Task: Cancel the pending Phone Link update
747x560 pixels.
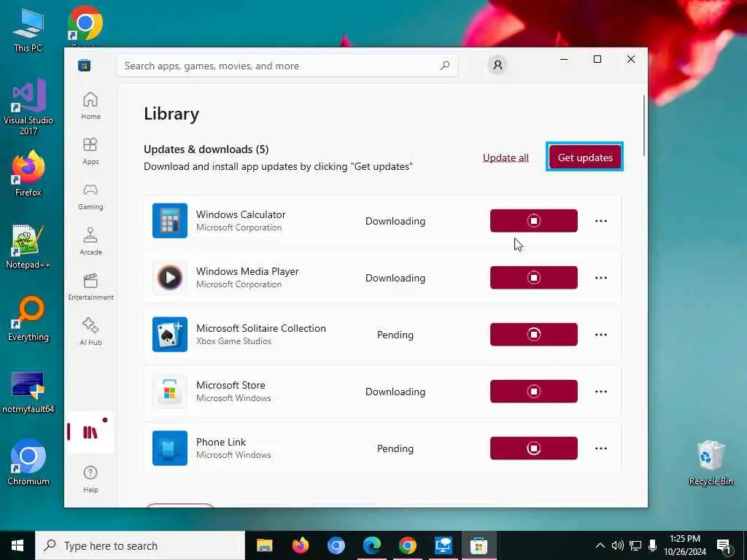Action: [x=533, y=448]
